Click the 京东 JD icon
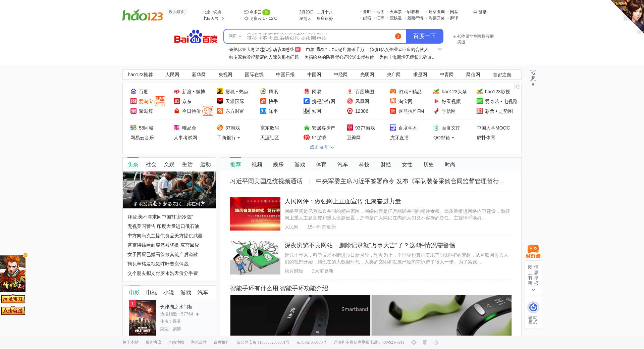This screenshot has width=644, height=349. click(x=177, y=101)
